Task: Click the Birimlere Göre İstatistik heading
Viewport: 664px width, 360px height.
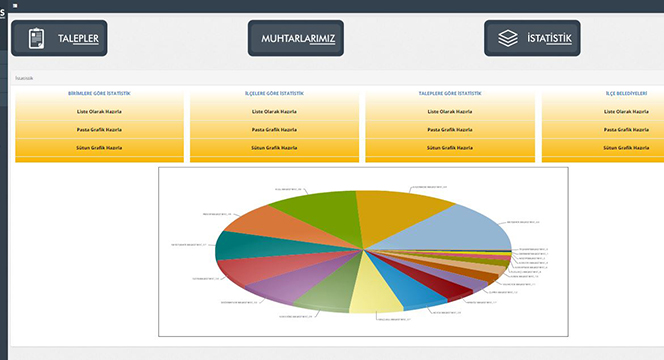Action: pyautogui.click(x=100, y=93)
